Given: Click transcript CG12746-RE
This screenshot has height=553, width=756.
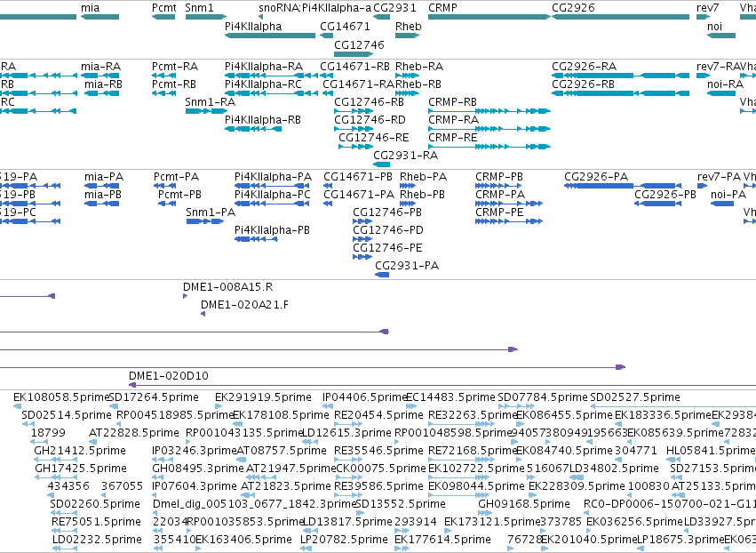Looking at the screenshot, I should point(356,147).
